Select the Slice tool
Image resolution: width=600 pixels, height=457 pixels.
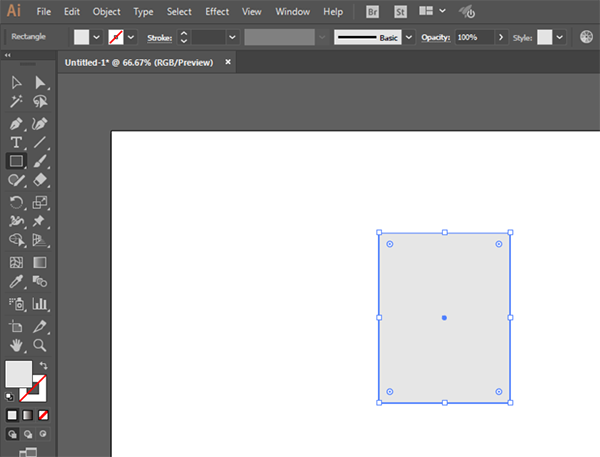click(x=40, y=326)
